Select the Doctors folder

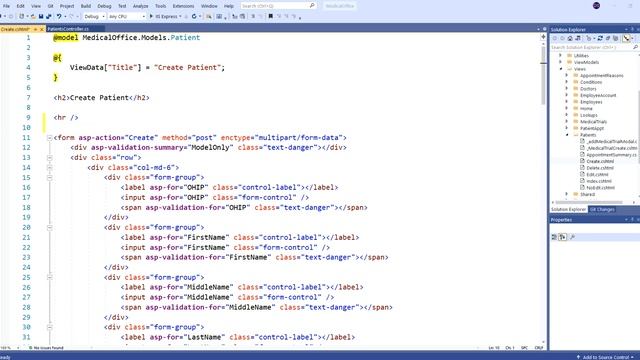click(x=588, y=89)
